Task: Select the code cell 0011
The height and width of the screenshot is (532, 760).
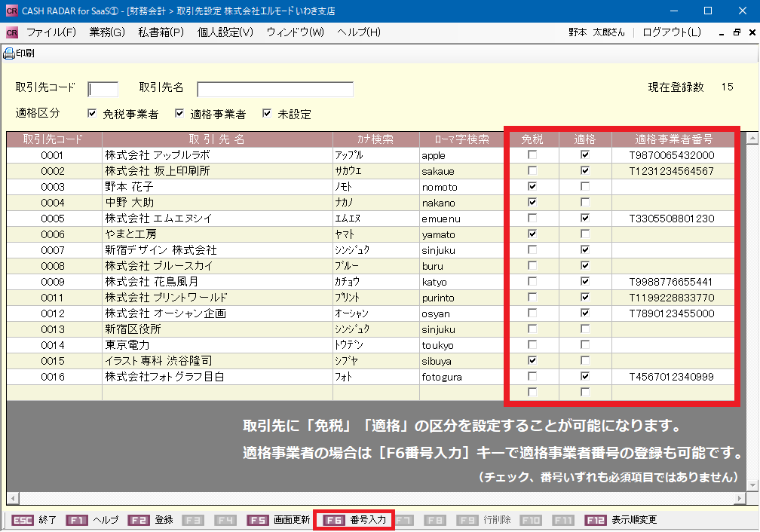Action: pyautogui.click(x=54, y=298)
